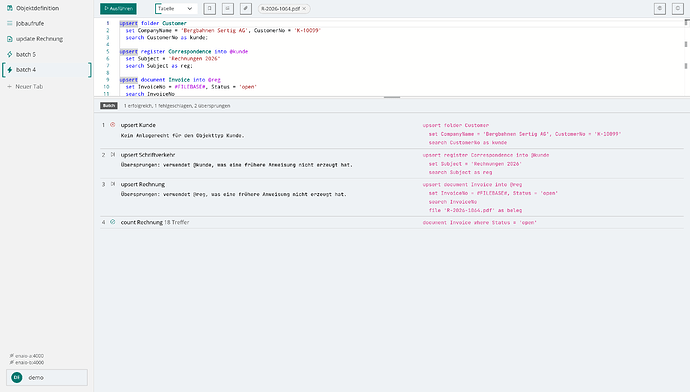Click the bookmark icon button in the toolbar
This screenshot has height=392, width=690.
coord(209,8)
